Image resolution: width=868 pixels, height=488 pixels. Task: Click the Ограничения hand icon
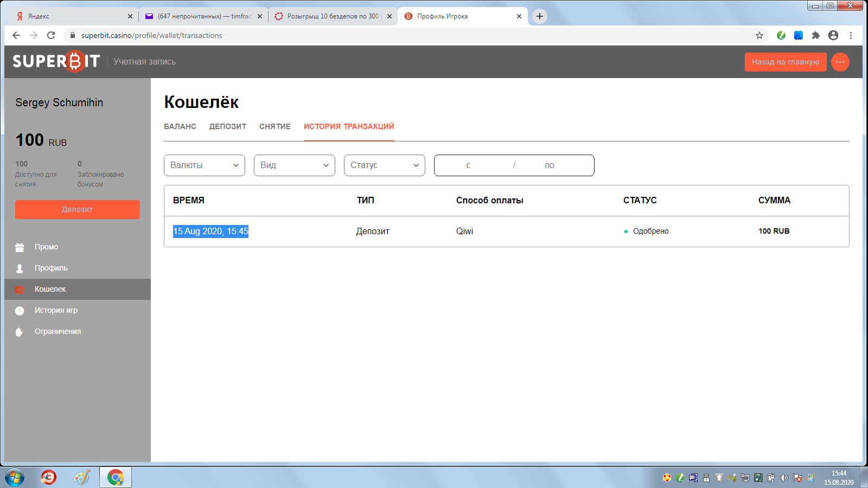click(20, 332)
